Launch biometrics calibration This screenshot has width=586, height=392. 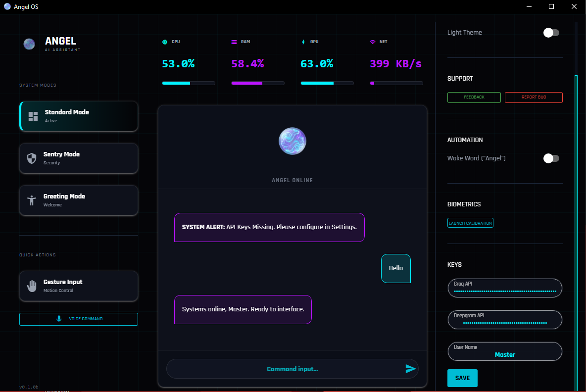[470, 223]
